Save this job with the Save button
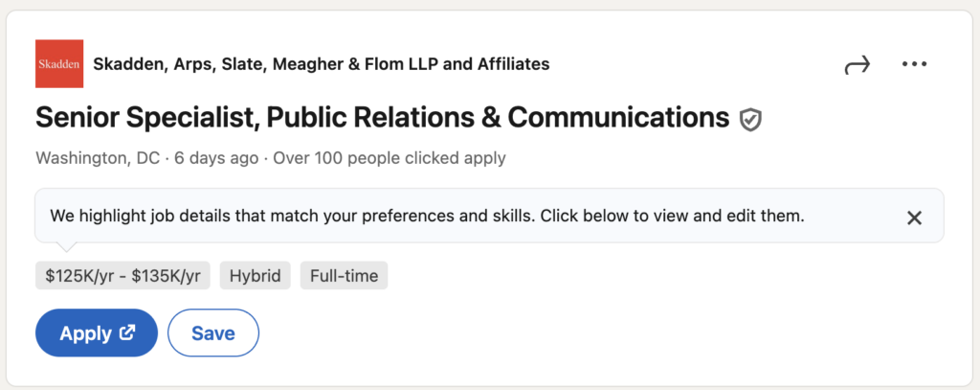Image resolution: width=980 pixels, height=390 pixels. [213, 333]
